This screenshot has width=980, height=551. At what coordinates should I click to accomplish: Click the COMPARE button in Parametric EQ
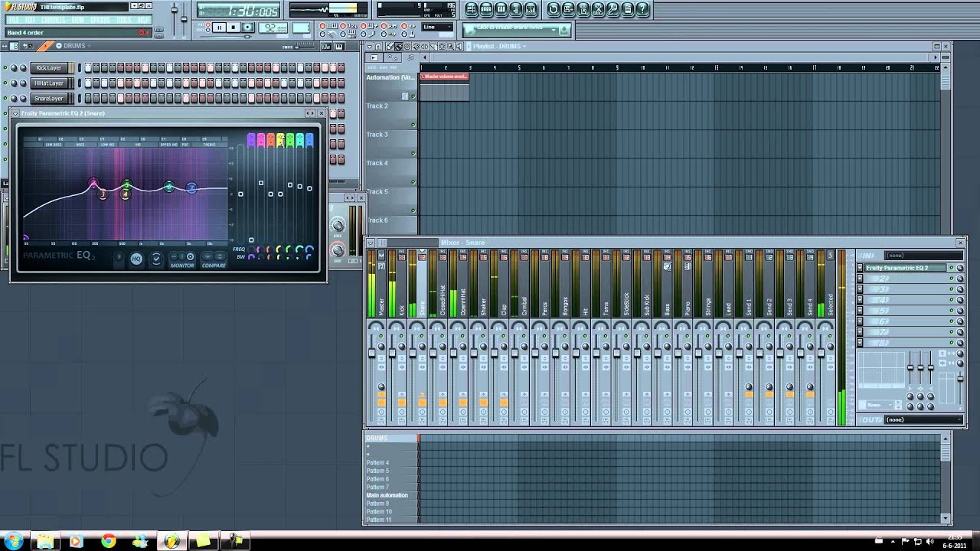214,260
